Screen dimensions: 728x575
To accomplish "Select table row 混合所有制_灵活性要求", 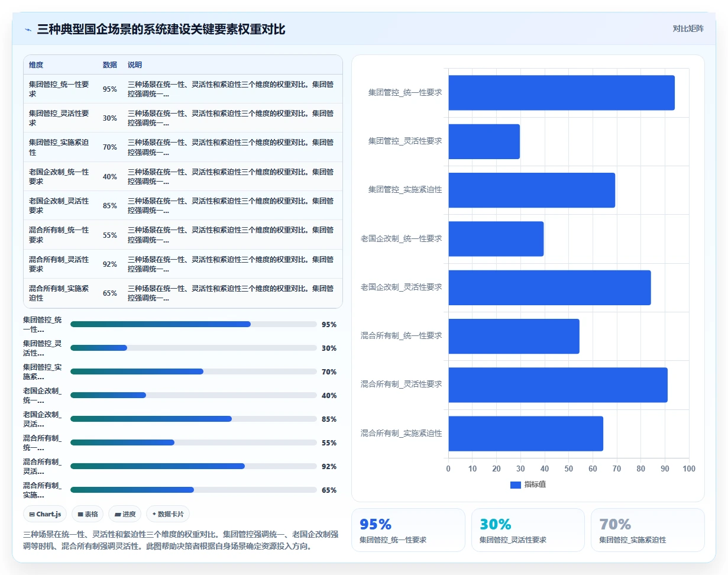I will pos(183,264).
